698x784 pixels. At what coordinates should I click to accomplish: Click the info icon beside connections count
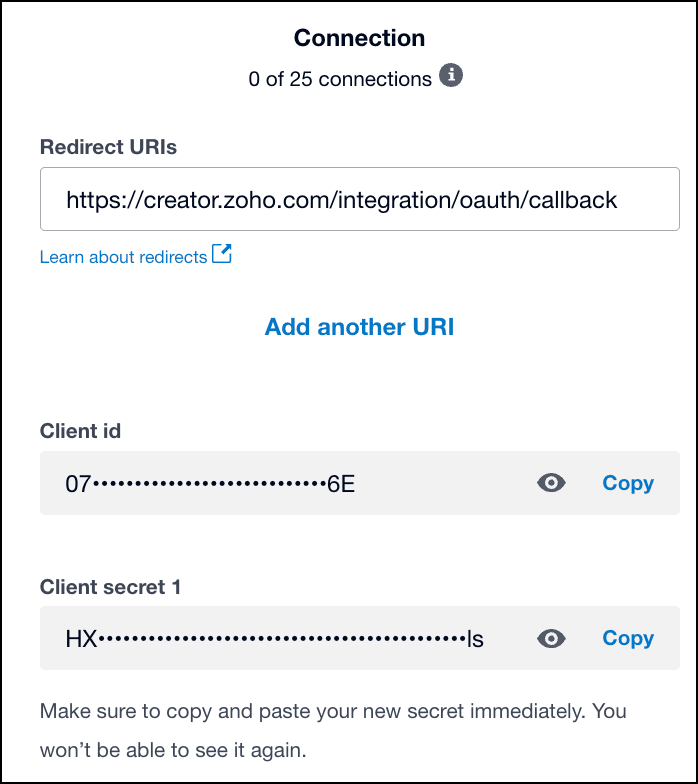tap(452, 77)
